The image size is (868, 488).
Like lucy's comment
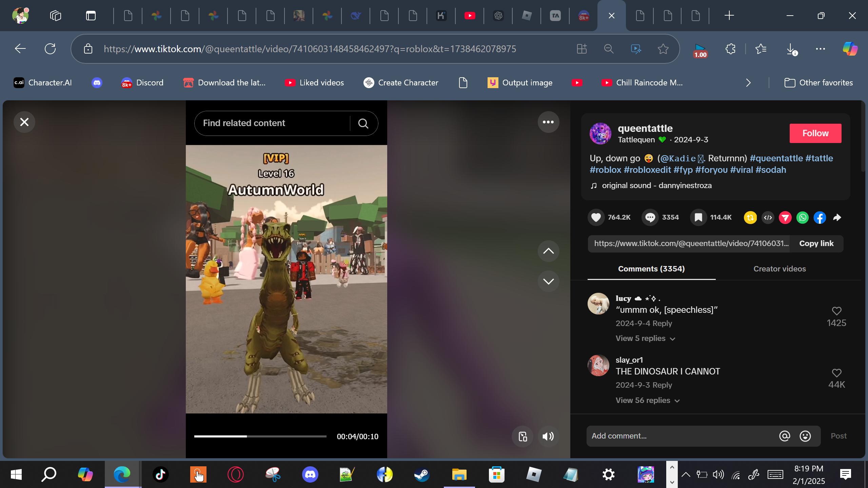836,311
